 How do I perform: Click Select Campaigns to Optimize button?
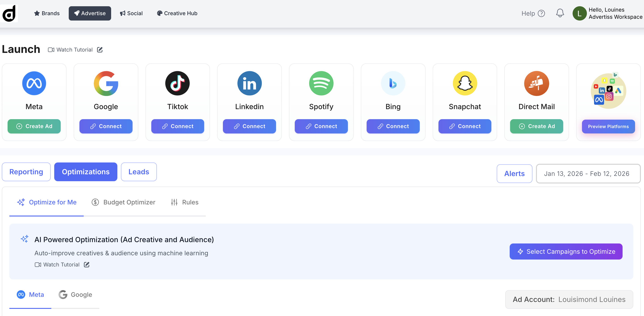pos(566,251)
